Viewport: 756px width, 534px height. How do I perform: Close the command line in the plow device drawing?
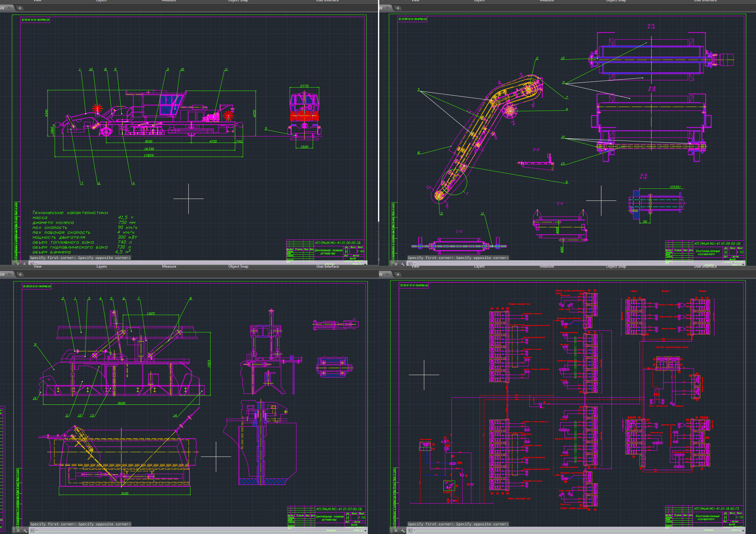[x=18, y=530]
